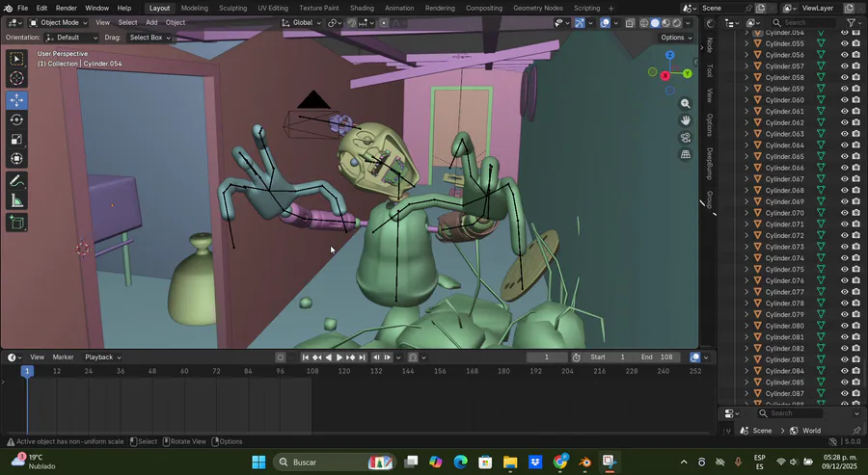This screenshot has height=475, width=868.
Task: Open the timeline Marker menu
Action: pos(63,357)
